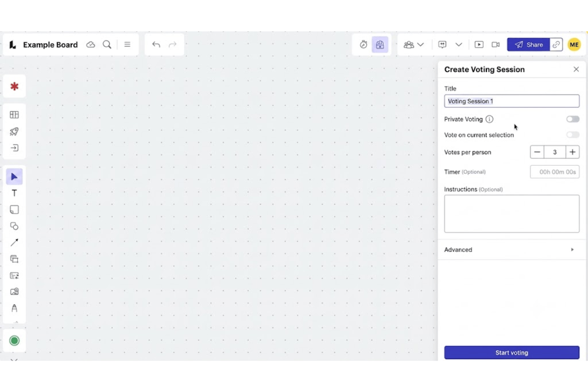Click the Lucidspark logo icon

click(x=13, y=45)
